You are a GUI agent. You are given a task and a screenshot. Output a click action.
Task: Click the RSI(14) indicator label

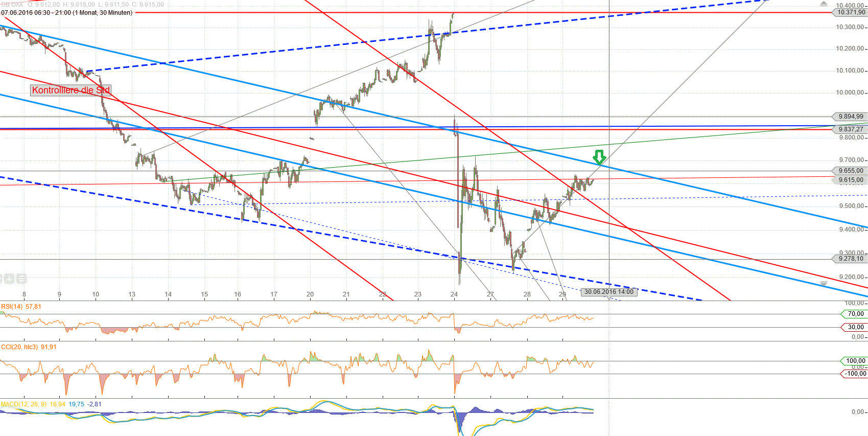click(x=12, y=307)
